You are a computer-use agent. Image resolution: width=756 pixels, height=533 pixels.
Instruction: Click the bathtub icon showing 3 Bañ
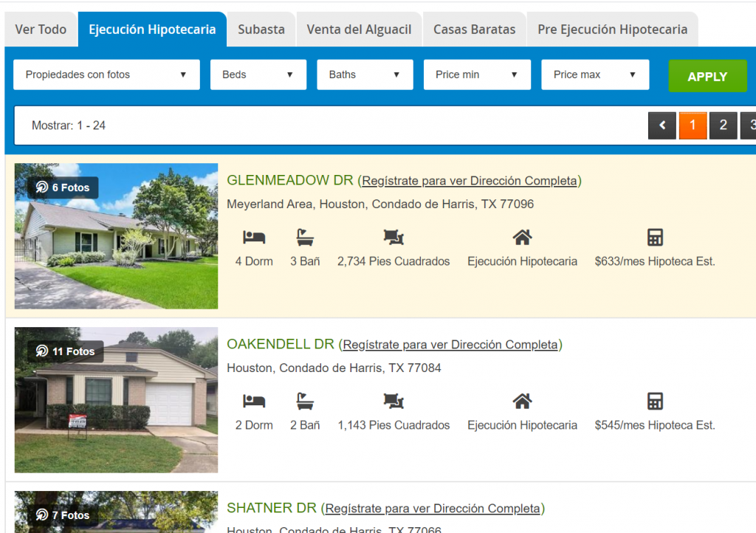click(305, 236)
